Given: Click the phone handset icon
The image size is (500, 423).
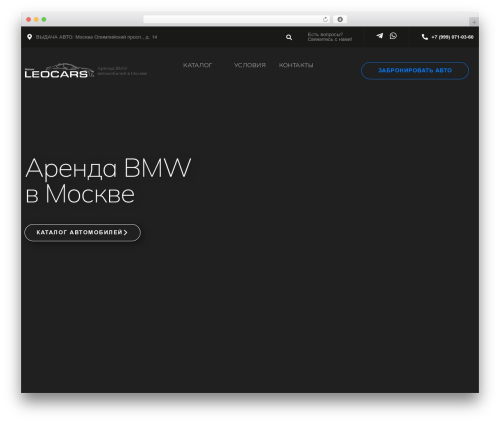Looking at the screenshot, I should coord(425,37).
